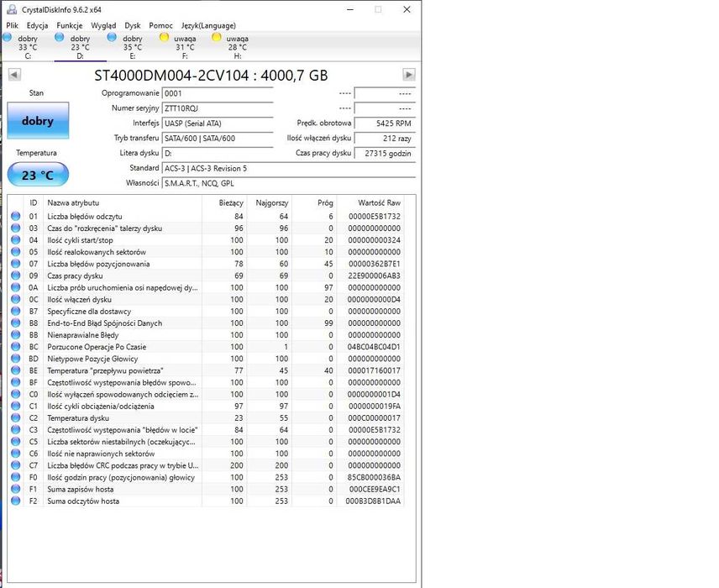Click the dobry health status button
719x588 pixels.
coord(38,121)
